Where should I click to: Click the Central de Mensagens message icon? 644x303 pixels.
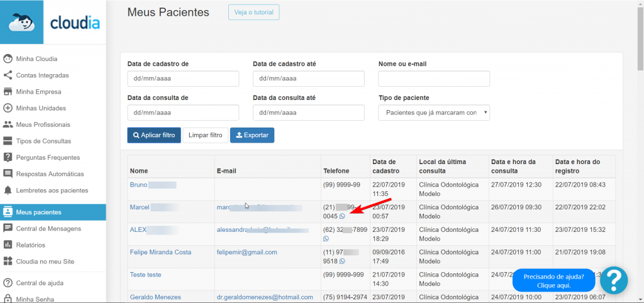click(x=8, y=228)
